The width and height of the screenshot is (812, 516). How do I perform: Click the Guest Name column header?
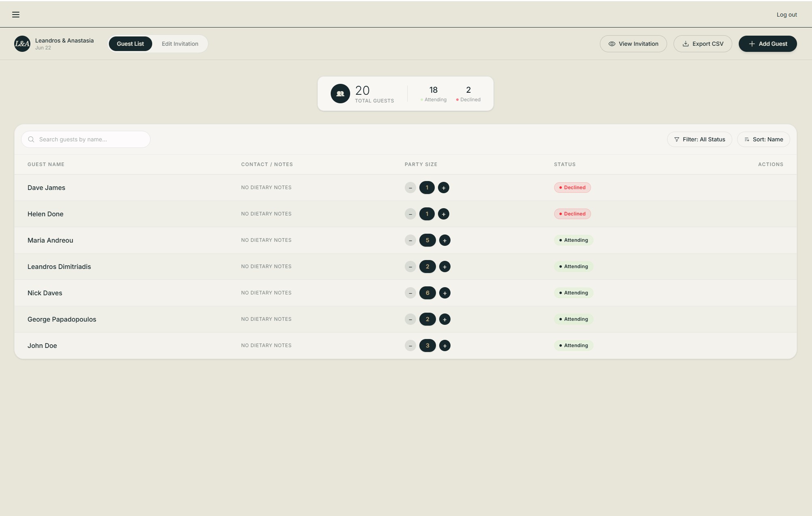tap(46, 164)
